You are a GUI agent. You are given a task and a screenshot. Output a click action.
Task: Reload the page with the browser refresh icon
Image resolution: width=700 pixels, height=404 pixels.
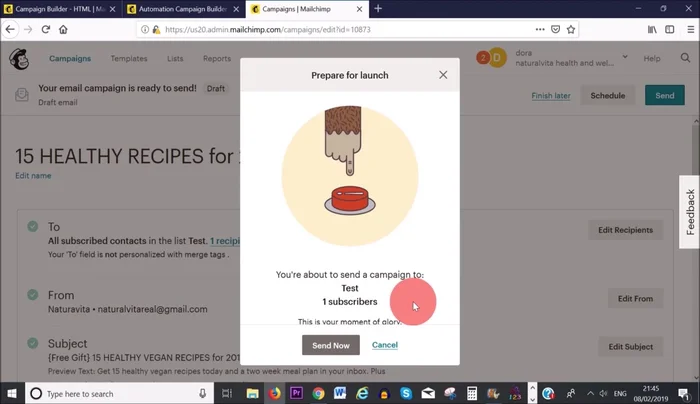point(45,30)
